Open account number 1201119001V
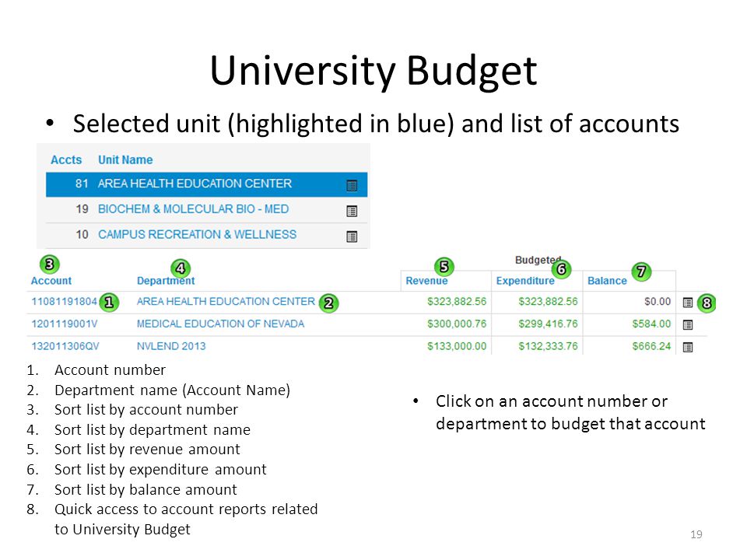Viewport: 747px width, 560px height. point(65,324)
